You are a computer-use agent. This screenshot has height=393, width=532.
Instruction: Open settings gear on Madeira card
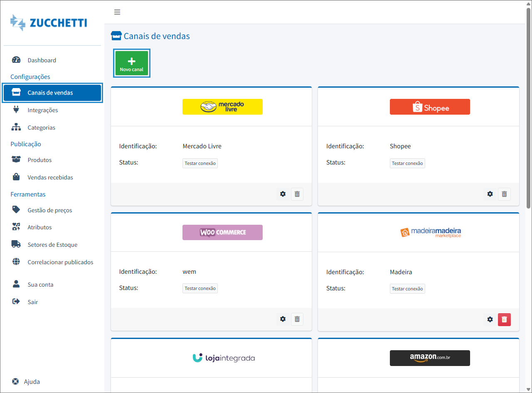coord(490,319)
